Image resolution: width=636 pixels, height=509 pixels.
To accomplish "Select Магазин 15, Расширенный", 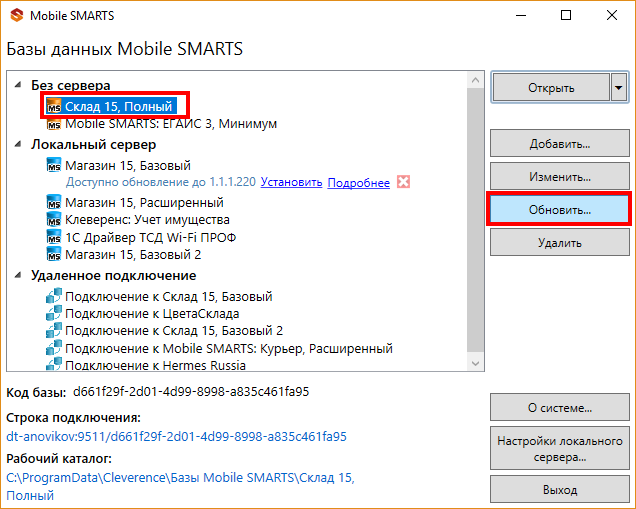I will tap(144, 202).
